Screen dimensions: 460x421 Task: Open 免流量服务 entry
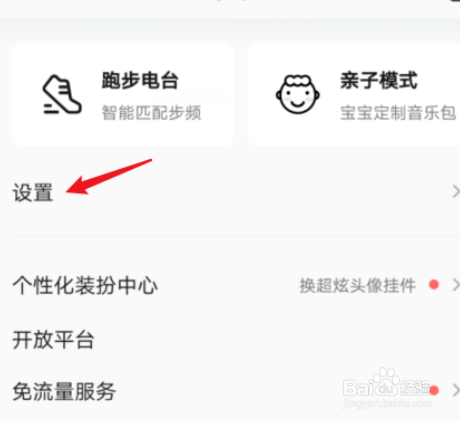click(x=230, y=391)
